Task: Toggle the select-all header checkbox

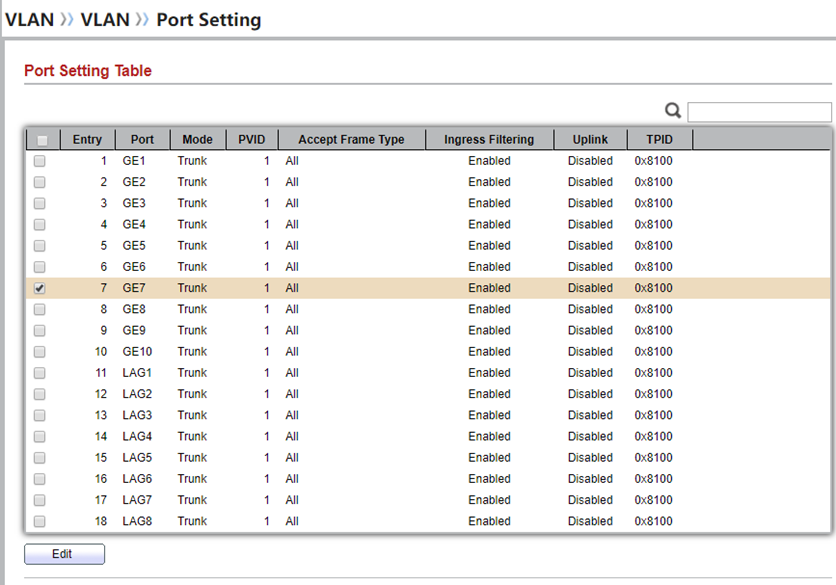Action: (41, 140)
